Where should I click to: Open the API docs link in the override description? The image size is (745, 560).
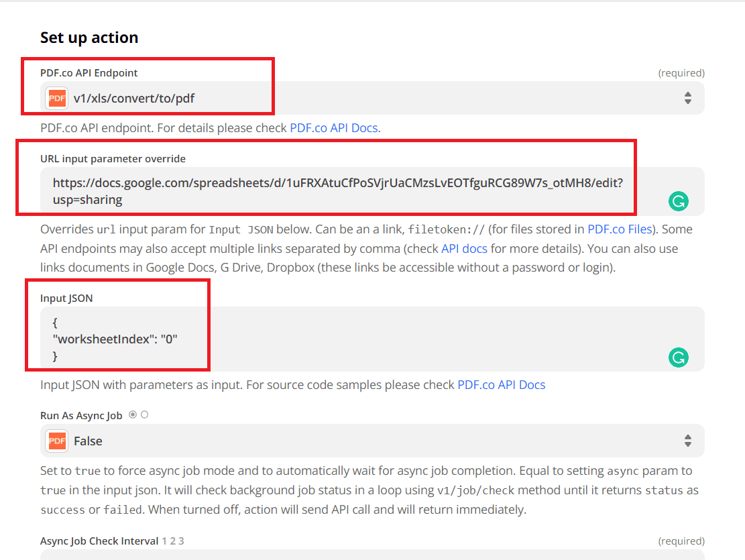point(464,248)
